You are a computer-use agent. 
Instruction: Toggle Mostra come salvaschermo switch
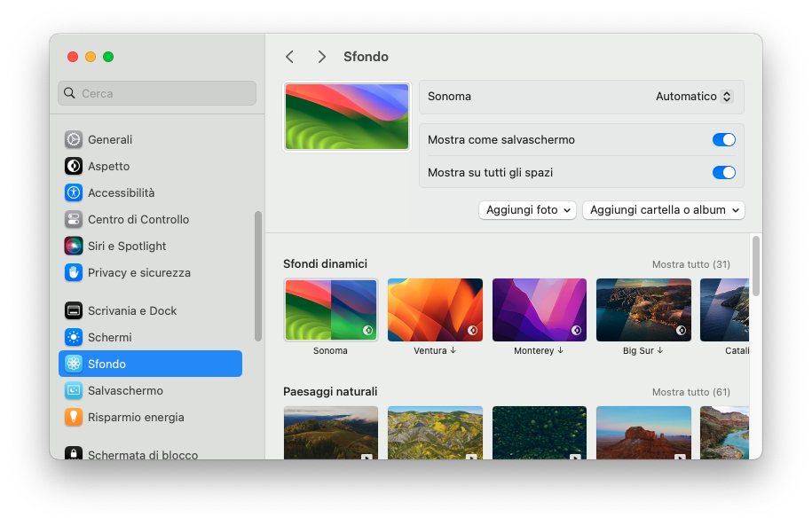(x=723, y=139)
